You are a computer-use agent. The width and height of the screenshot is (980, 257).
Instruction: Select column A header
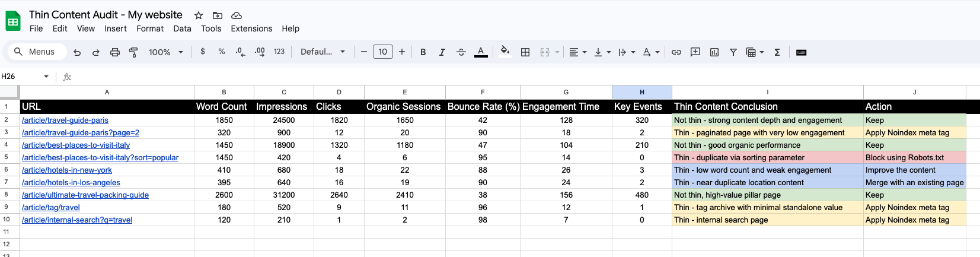point(107,92)
